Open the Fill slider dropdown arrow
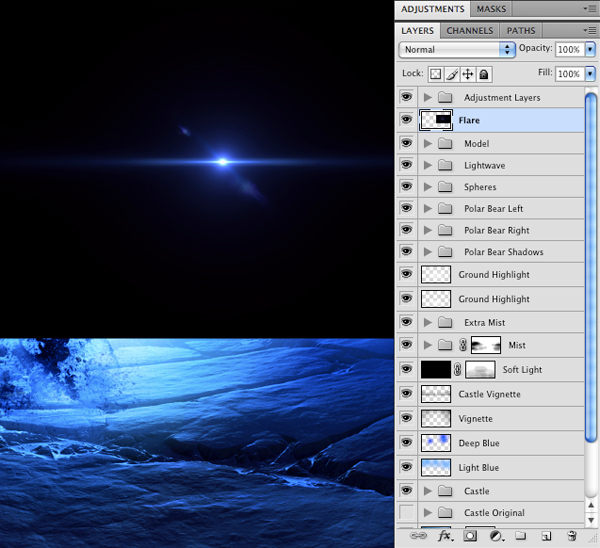The image size is (600, 548). pyautogui.click(x=590, y=73)
